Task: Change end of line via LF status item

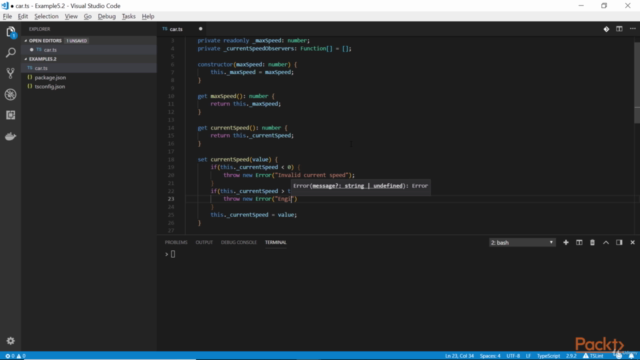Action: (528, 356)
